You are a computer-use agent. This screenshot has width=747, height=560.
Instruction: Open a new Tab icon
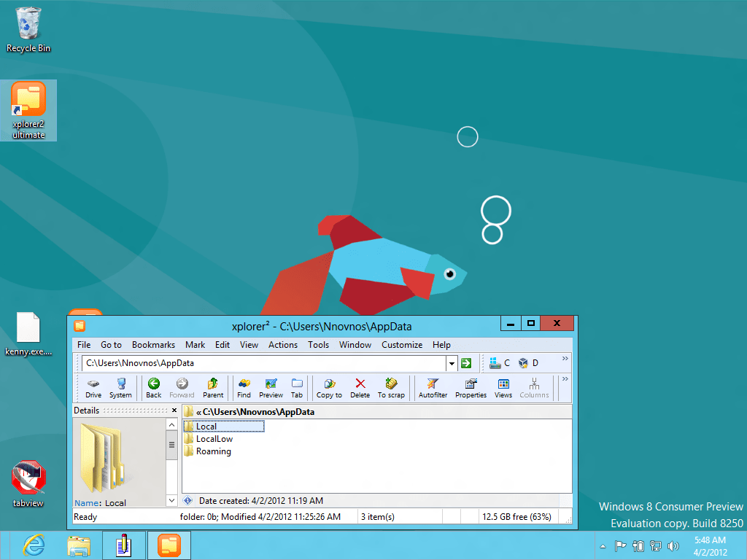297,388
